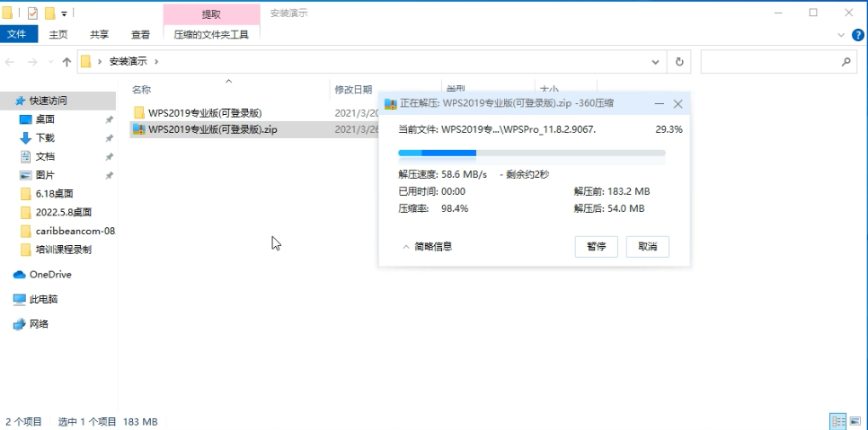Click 安装演示 in the address breadcrumb
868x430 pixels.
click(x=128, y=62)
